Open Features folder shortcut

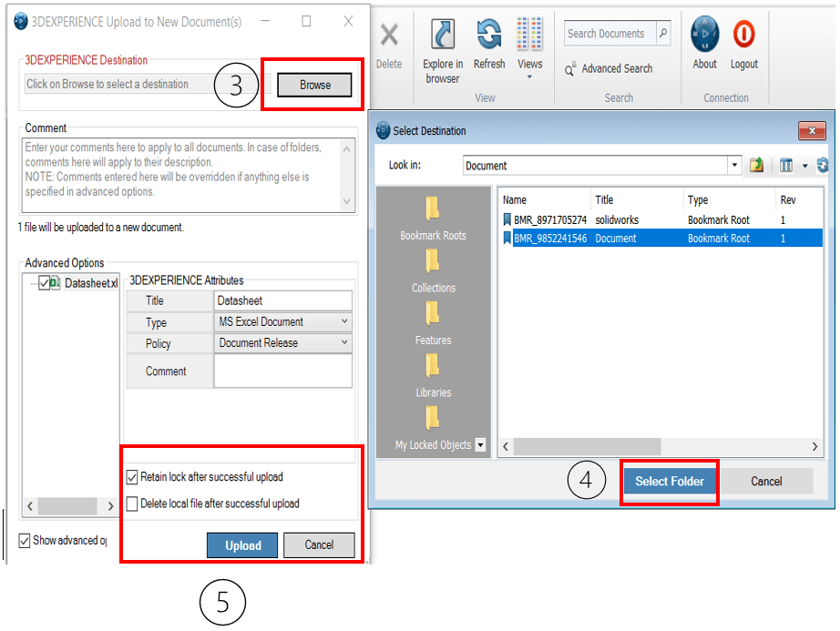(x=433, y=323)
